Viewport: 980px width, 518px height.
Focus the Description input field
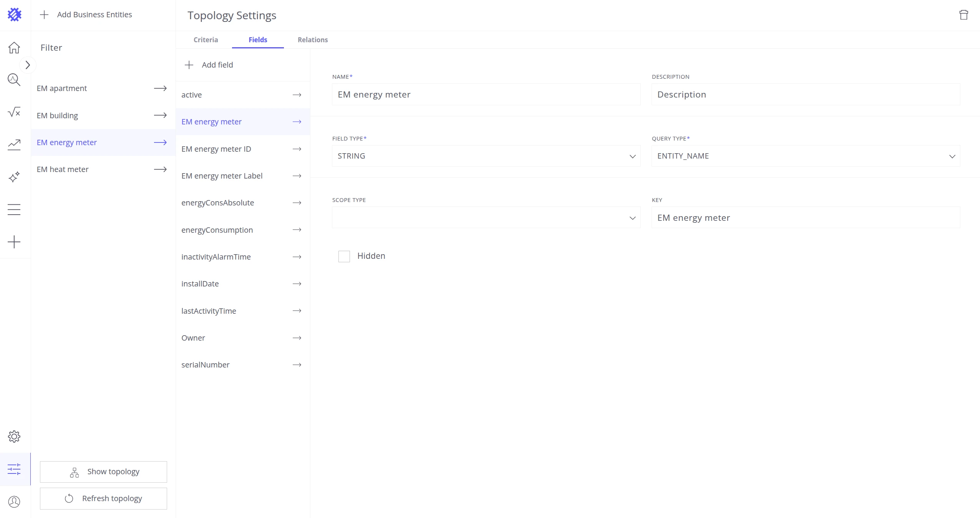pos(806,94)
